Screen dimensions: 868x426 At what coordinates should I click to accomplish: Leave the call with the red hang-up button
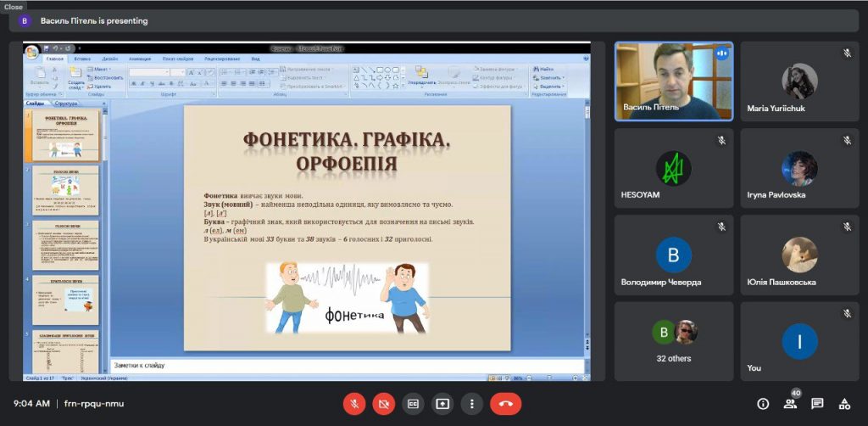click(x=505, y=404)
